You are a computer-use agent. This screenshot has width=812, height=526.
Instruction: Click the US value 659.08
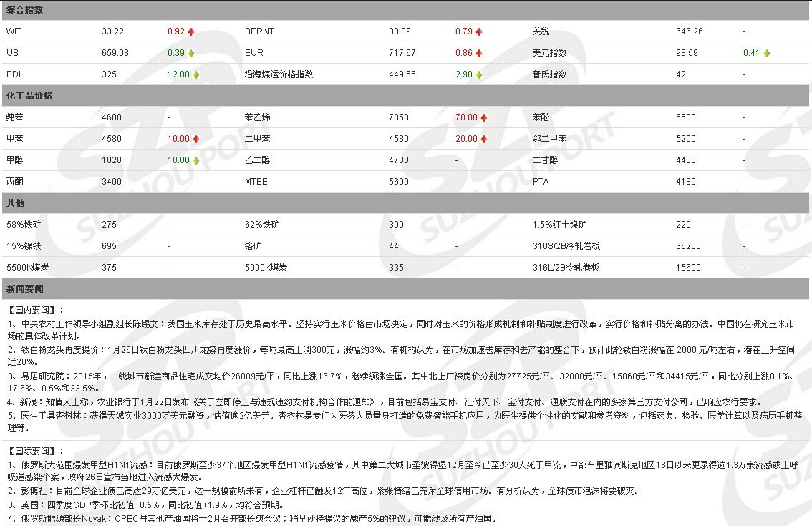pos(115,53)
